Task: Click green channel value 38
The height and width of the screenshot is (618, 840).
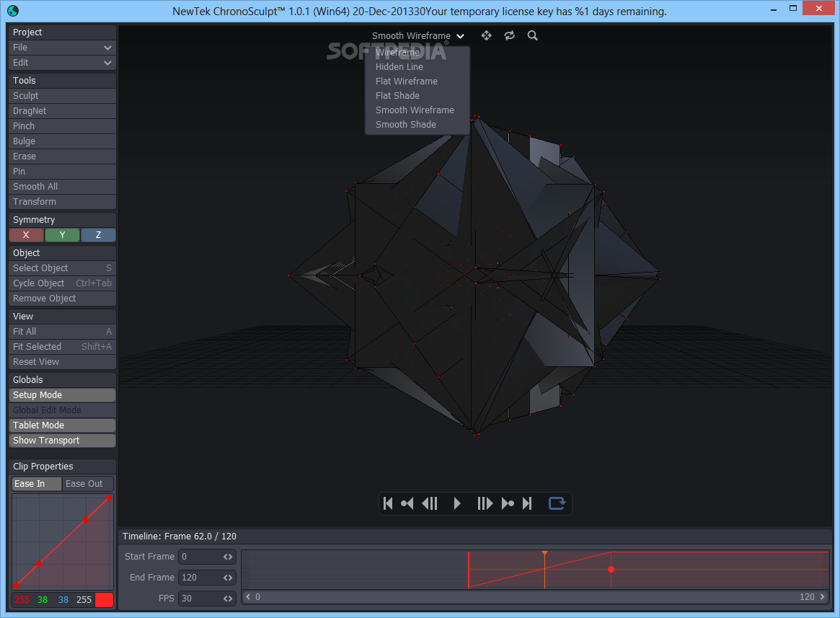Action: click(x=43, y=600)
